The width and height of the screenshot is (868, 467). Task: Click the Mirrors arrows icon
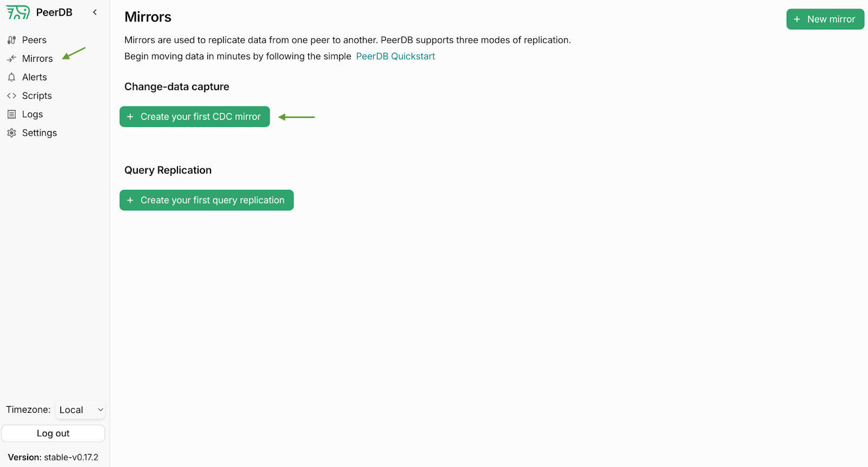(x=11, y=59)
